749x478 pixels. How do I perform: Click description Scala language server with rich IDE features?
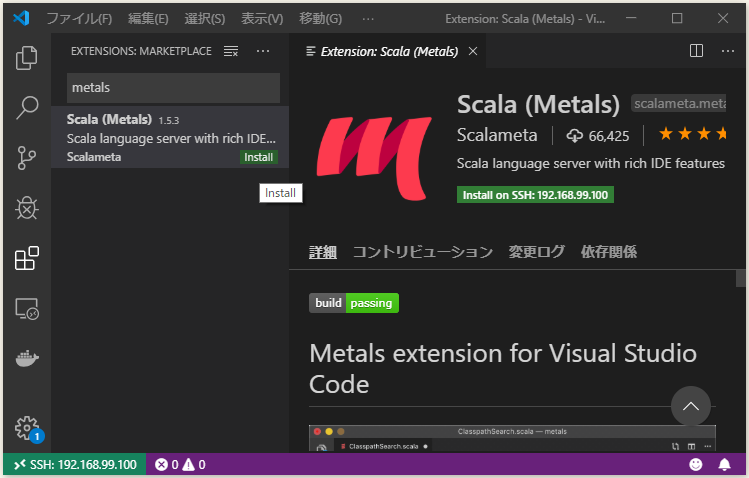(x=591, y=163)
